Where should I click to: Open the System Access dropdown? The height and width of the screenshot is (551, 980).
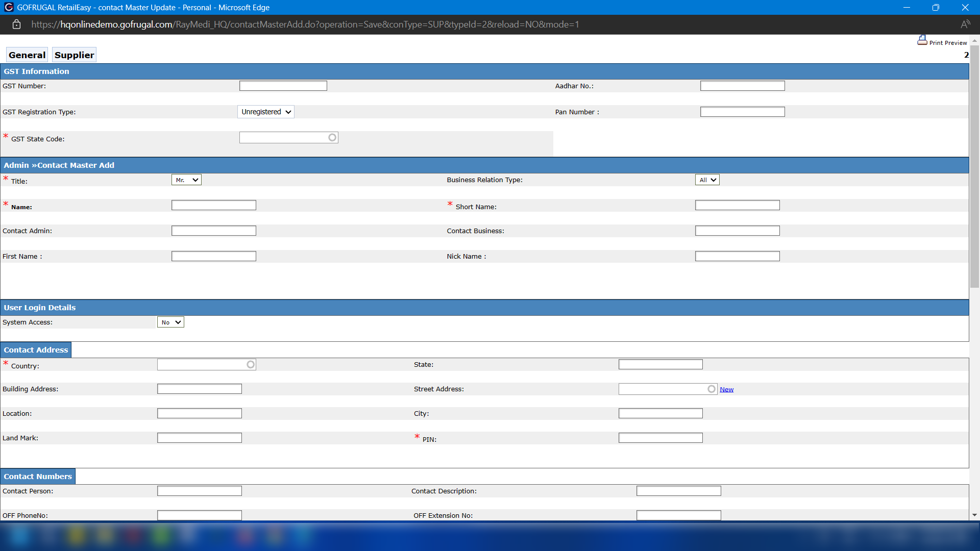pyautogui.click(x=170, y=322)
